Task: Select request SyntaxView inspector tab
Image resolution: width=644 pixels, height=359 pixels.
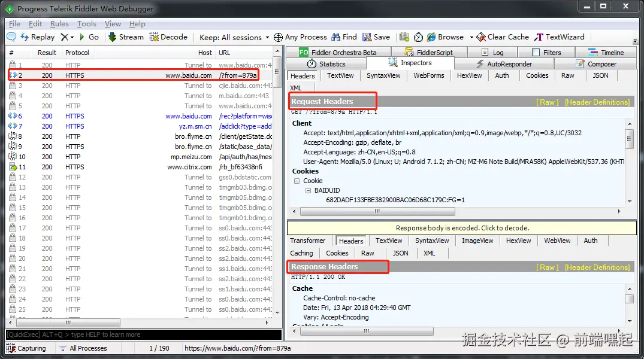Action: click(x=383, y=75)
